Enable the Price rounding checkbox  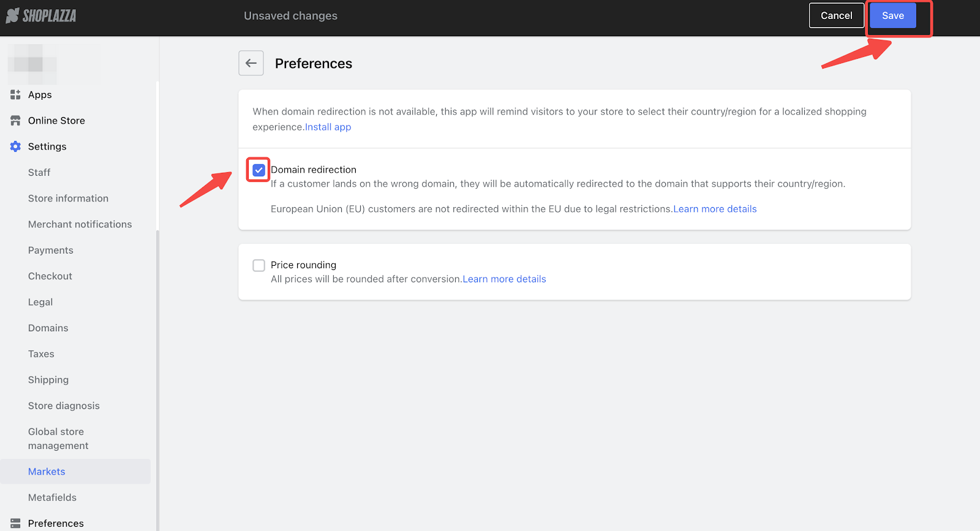pyautogui.click(x=259, y=265)
